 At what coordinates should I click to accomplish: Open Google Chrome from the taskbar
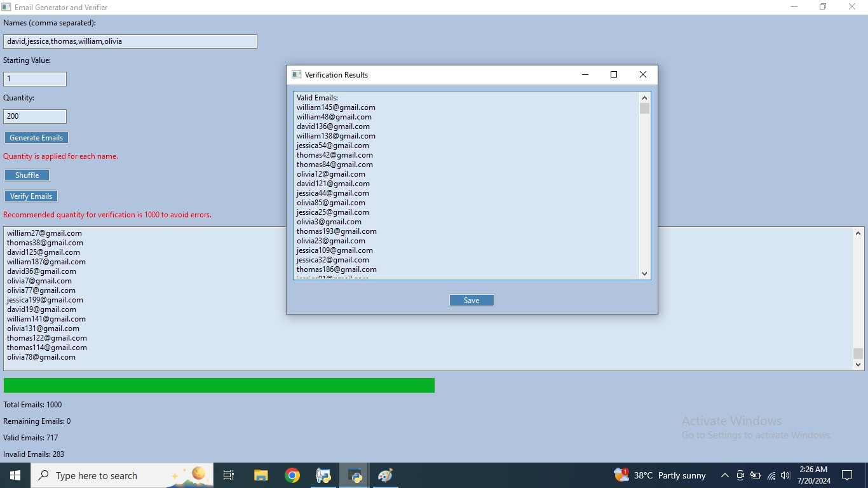[292, 475]
